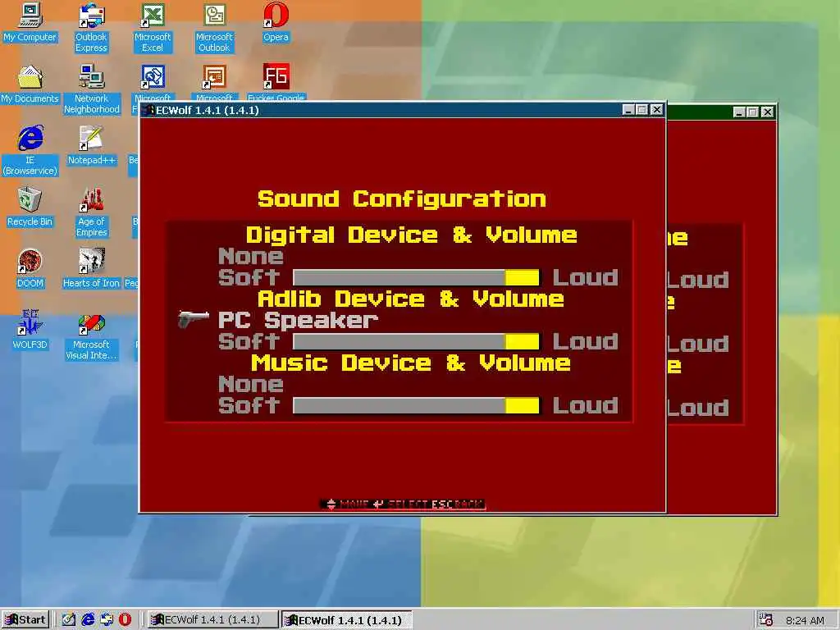Click the Adlib Device & Volume heading
The height and width of the screenshot is (630, 840).
point(410,299)
